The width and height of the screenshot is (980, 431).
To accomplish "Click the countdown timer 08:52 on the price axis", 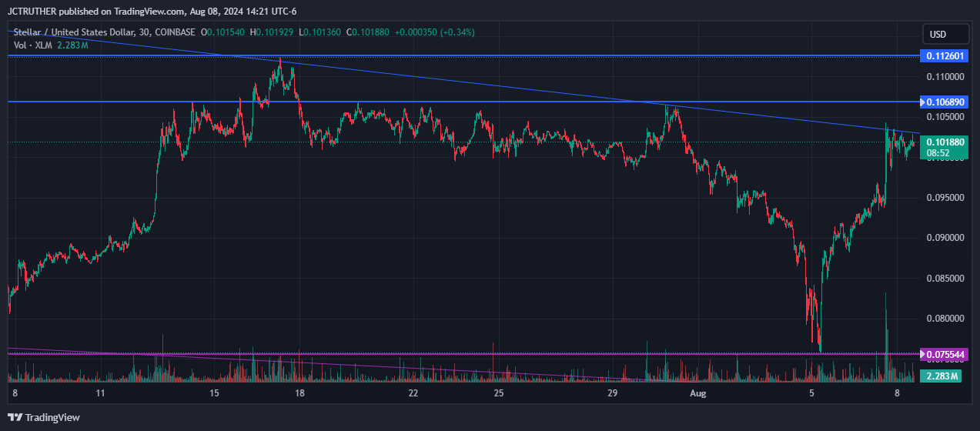I will click(x=938, y=153).
